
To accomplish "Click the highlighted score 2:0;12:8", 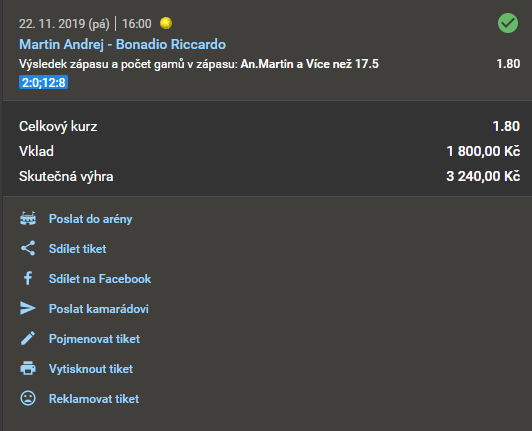I will point(43,82).
